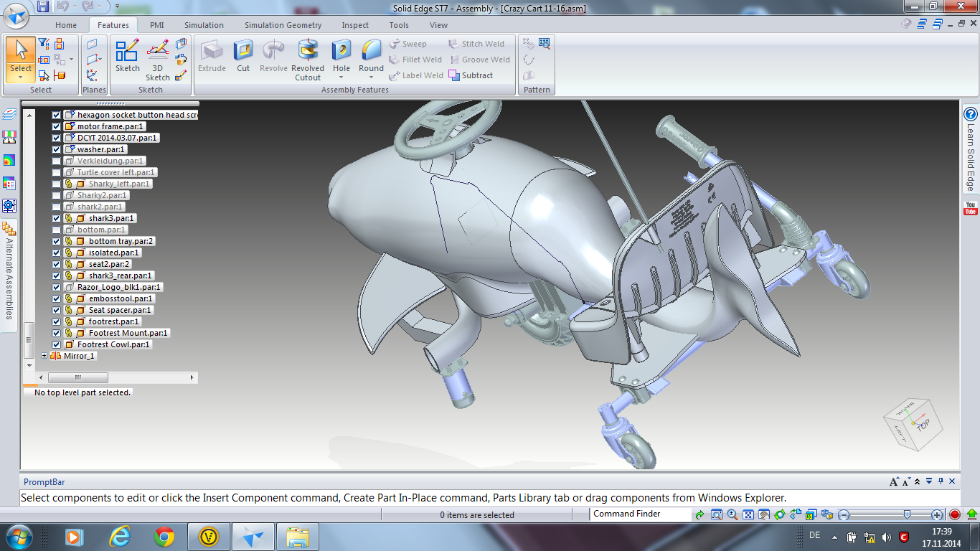
Task: Open the 3D Sketch tool
Action: tap(158, 60)
